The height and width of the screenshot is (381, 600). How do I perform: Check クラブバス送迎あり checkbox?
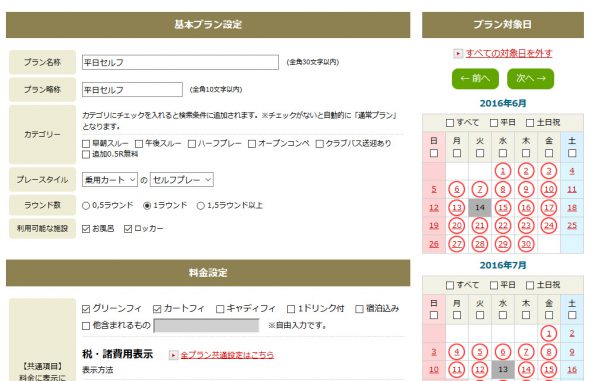320,144
